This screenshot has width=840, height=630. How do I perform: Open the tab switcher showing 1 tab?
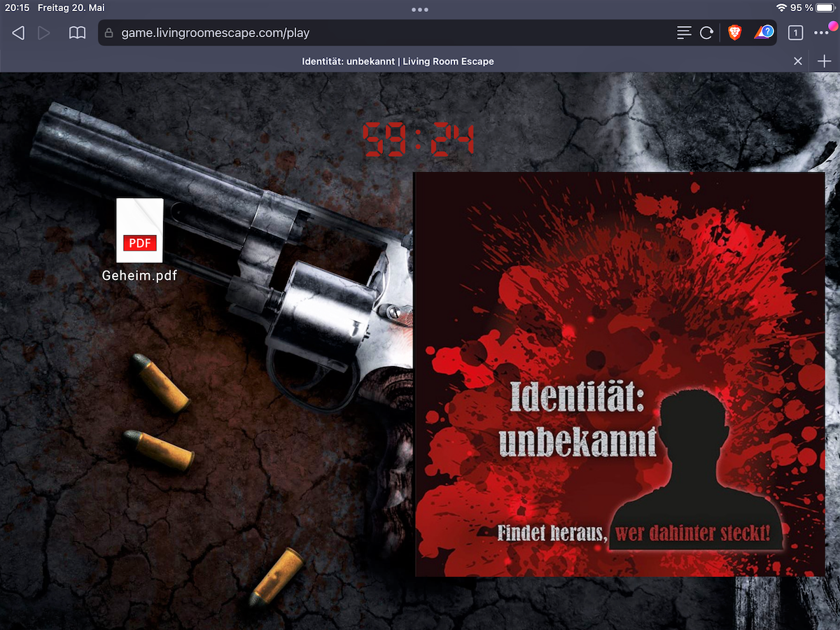[795, 33]
